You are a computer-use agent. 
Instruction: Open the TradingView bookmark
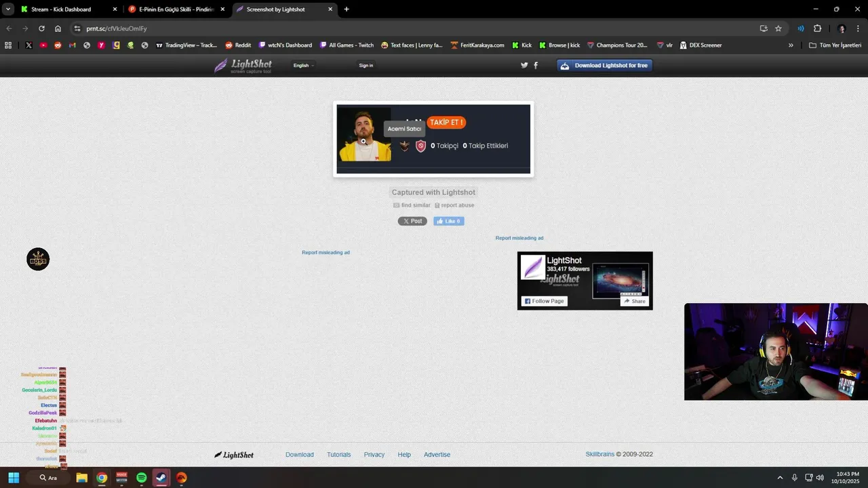[186, 45]
